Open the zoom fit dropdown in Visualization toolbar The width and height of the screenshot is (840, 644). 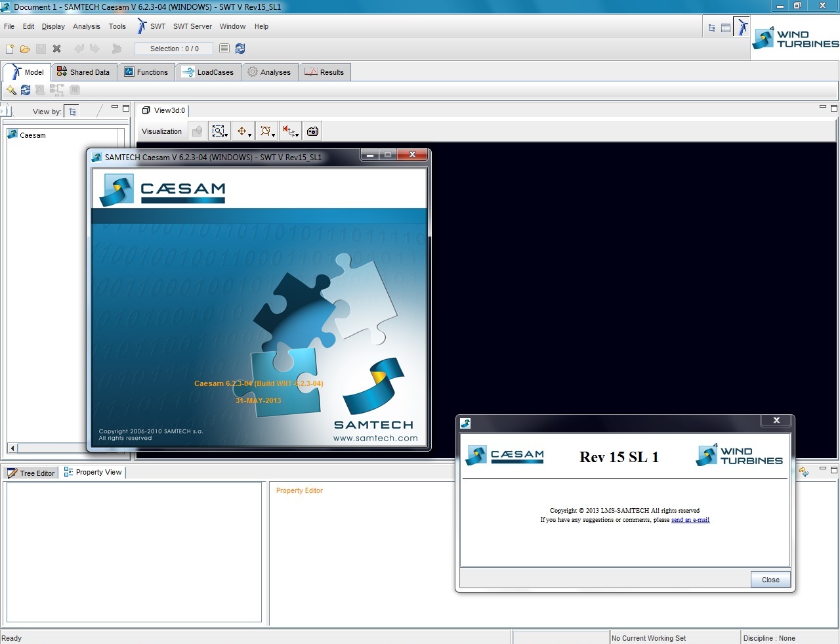(219, 131)
